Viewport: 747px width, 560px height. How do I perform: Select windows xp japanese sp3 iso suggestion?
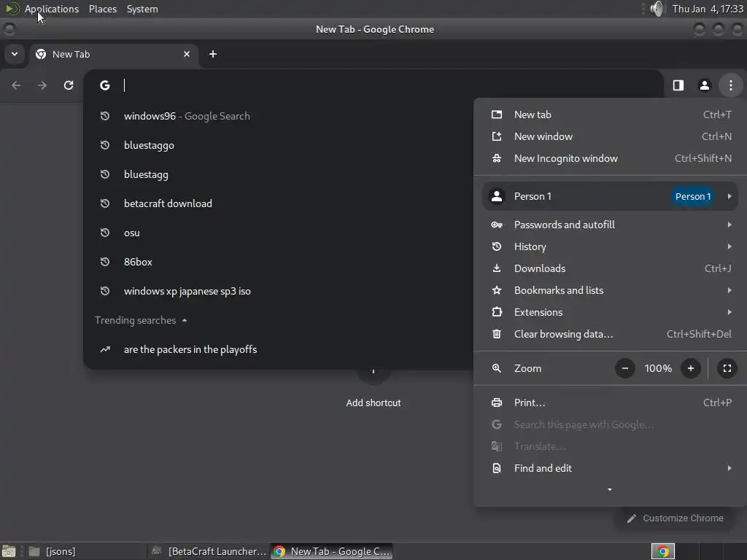(x=279, y=291)
